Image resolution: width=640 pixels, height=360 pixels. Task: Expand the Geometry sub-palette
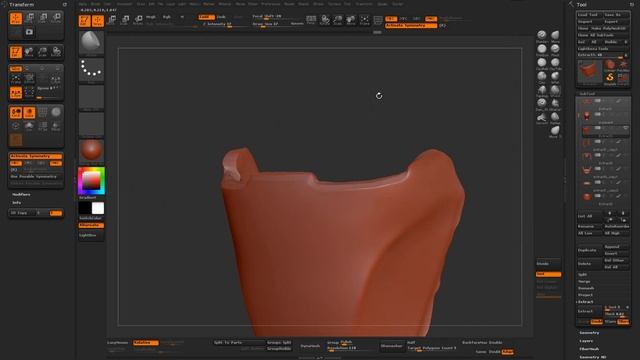point(589,333)
